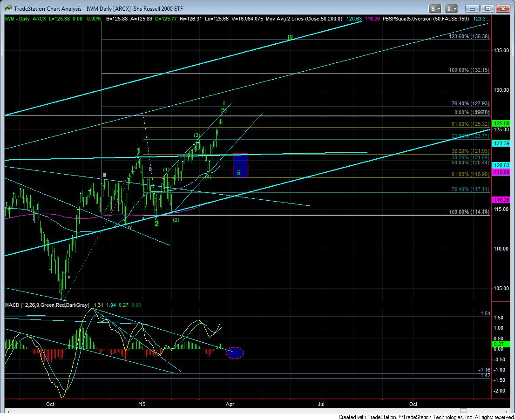Image resolution: width=515 pixels, height=420 pixels.
Task: Click the 'Lo=125.66' low value
Action: pyautogui.click(x=217, y=19)
